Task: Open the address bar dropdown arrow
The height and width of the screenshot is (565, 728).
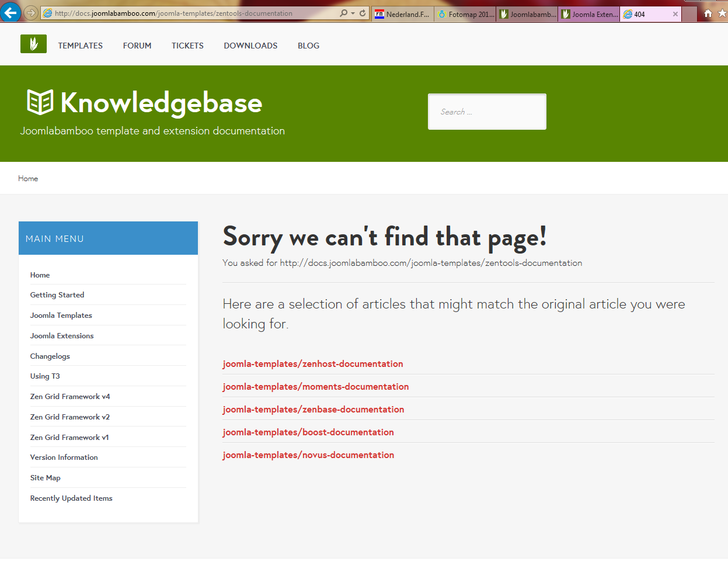Action: click(x=353, y=13)
